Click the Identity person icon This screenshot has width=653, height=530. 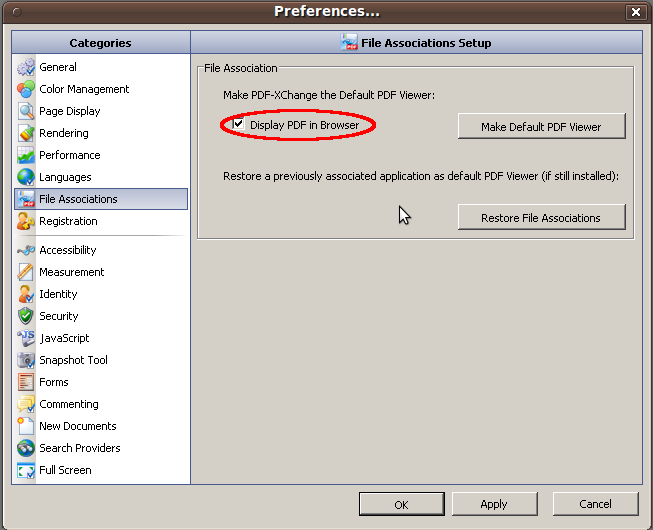(x=26, y=294)
